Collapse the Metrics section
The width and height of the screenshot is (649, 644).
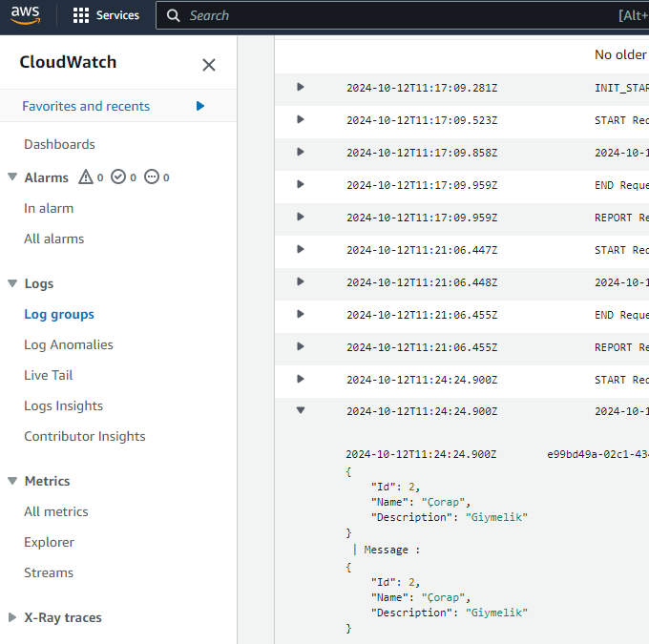point(12,481)
